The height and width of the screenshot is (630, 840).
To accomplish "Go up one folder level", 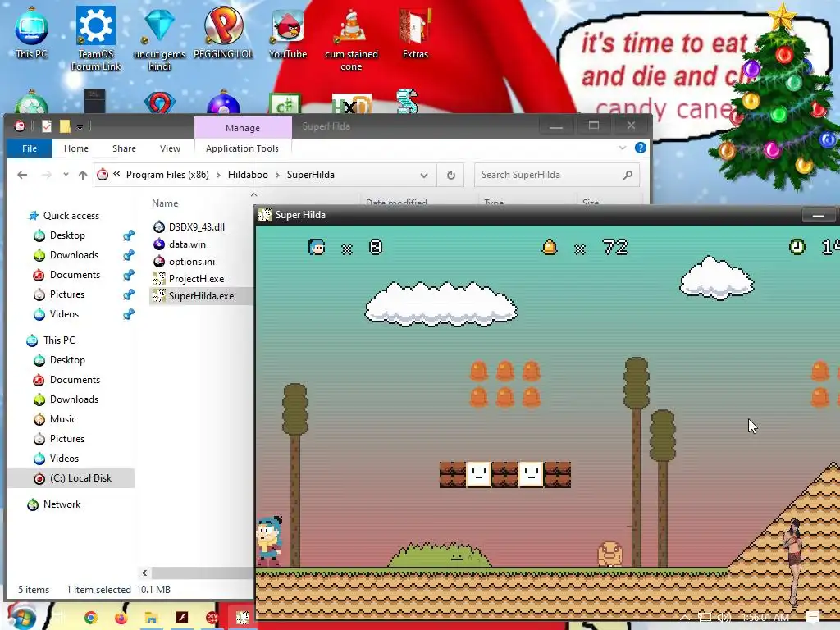I will (83, 175).
